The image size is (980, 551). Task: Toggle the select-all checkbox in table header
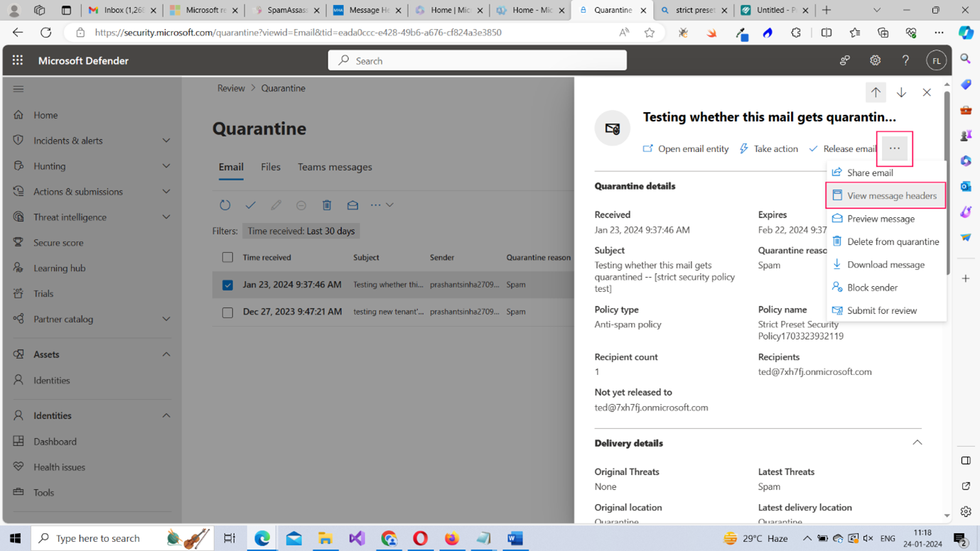coord(227,257)
